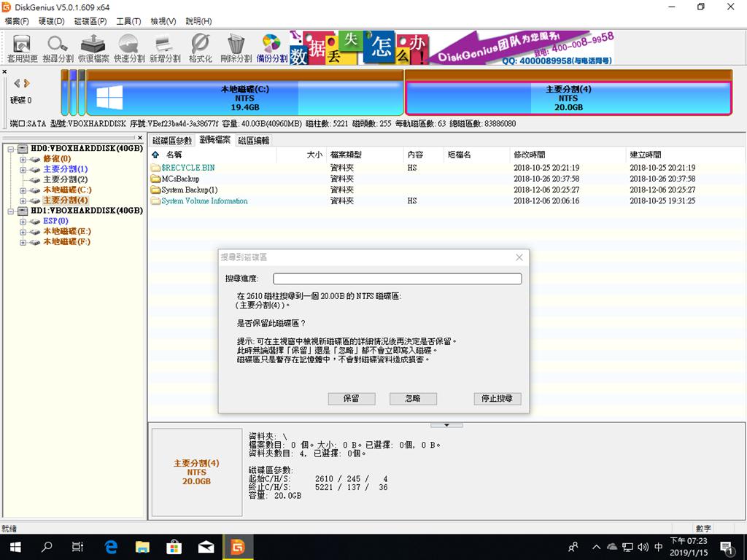This screenshot has width=747, height=560.
Task: Click the 刪除分割 trash icon
Action: tap(236, 49)
